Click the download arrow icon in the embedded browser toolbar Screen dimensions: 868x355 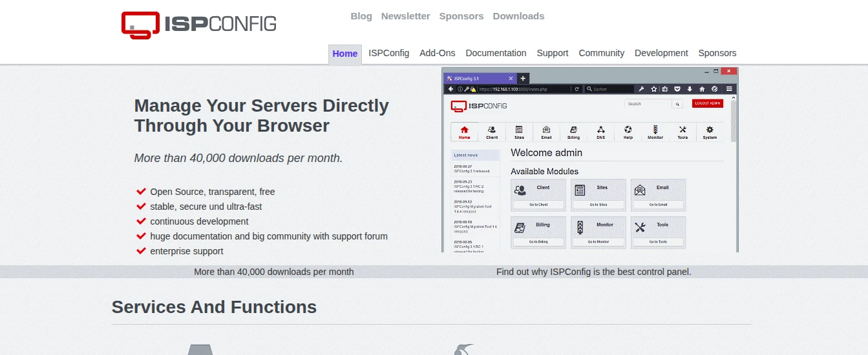(x=690, y=89)
